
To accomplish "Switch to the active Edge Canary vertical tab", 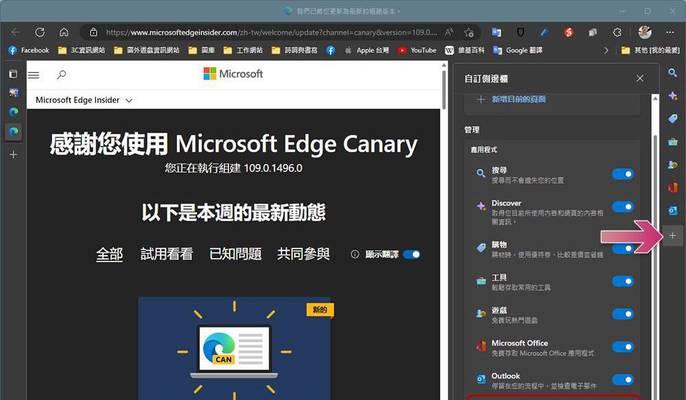I will (14, 132).
